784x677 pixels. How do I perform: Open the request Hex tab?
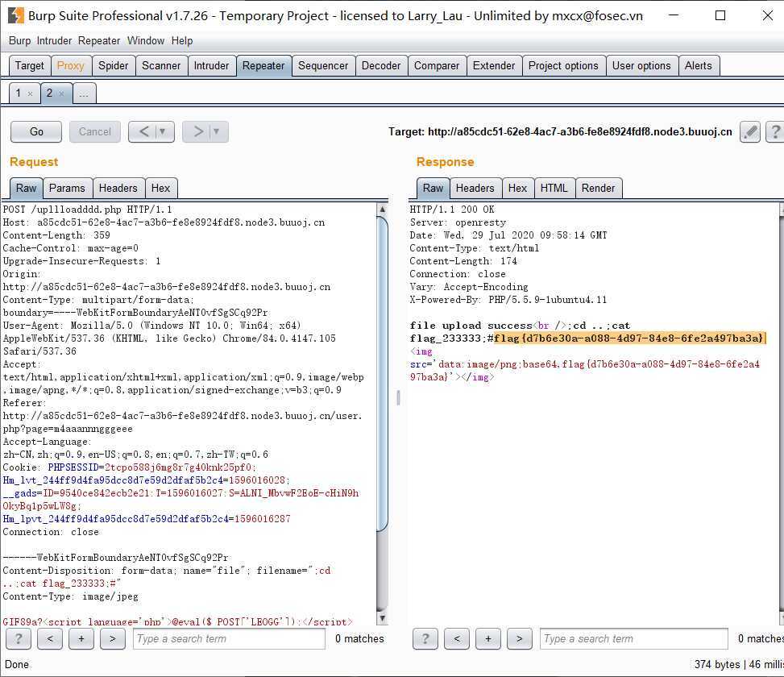pyautogui.click(x=160, y=188)
